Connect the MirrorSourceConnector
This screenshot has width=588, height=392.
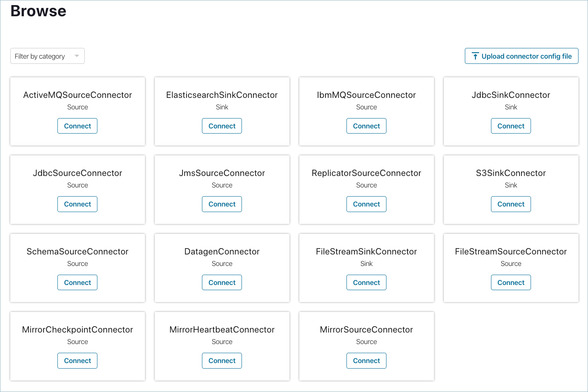click(x=366, y=361)
